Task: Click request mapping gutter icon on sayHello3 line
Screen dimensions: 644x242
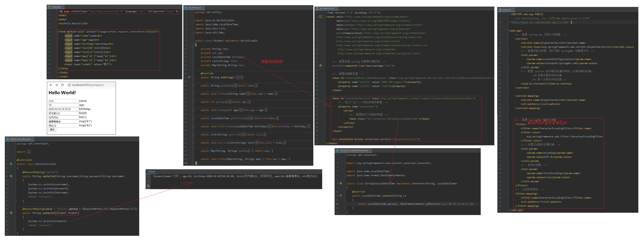Action: (11, 213)
